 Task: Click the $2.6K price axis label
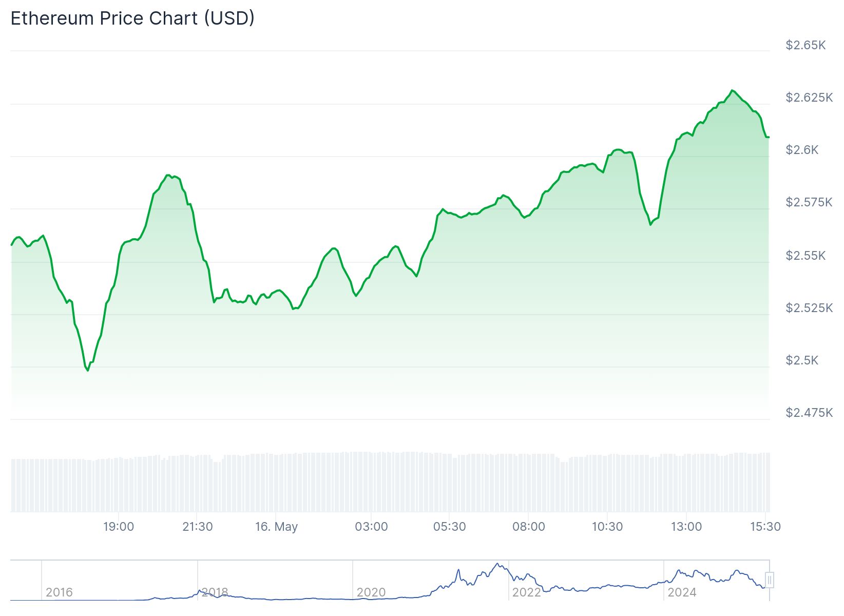pos(802,150)
